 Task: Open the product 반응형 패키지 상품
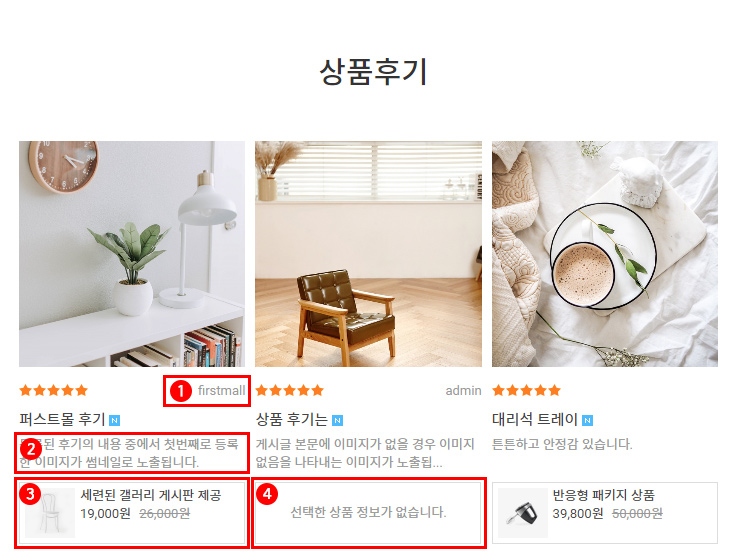[603, 495]
